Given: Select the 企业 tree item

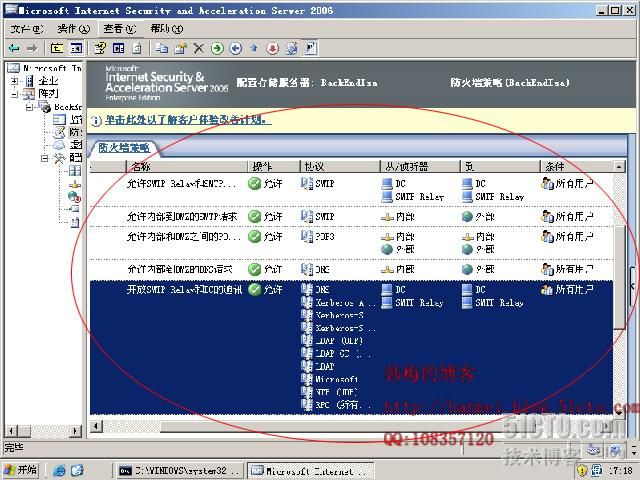Looking at the screenshot, I should pyautogui.click(x=48, y=81).
